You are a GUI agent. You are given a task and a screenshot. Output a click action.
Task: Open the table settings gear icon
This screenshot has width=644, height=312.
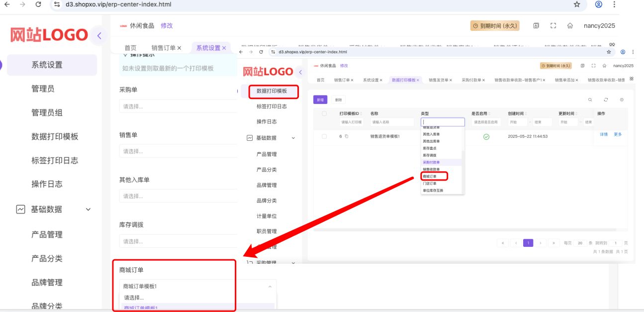pos(622,100)
